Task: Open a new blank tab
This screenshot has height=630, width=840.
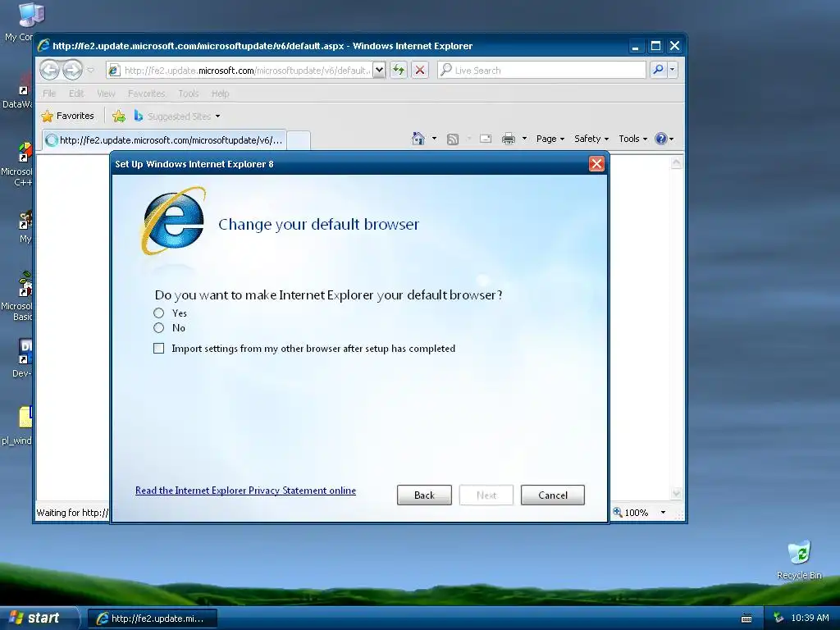Action: pos(299,140)
